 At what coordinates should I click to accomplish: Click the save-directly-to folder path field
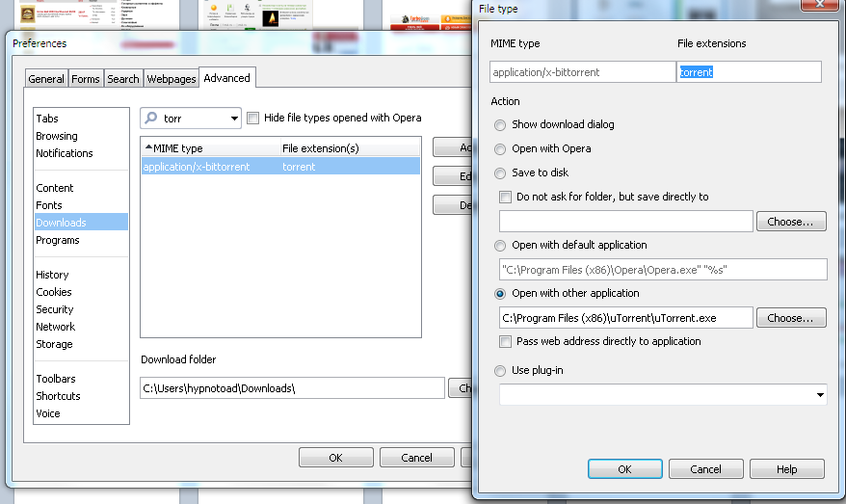click(x=626, y=222)
